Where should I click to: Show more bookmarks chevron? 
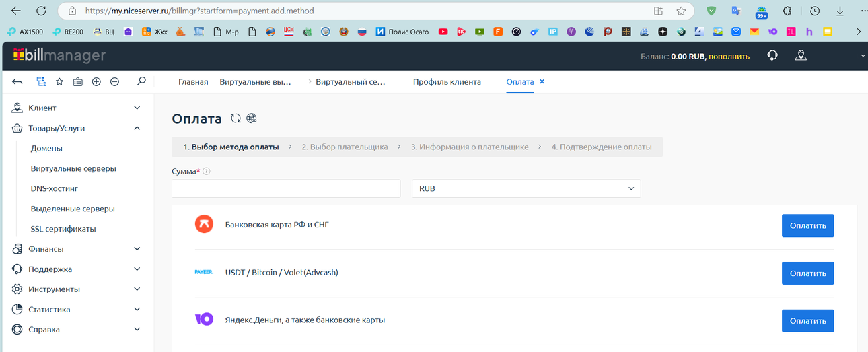(x=859, y=32)
